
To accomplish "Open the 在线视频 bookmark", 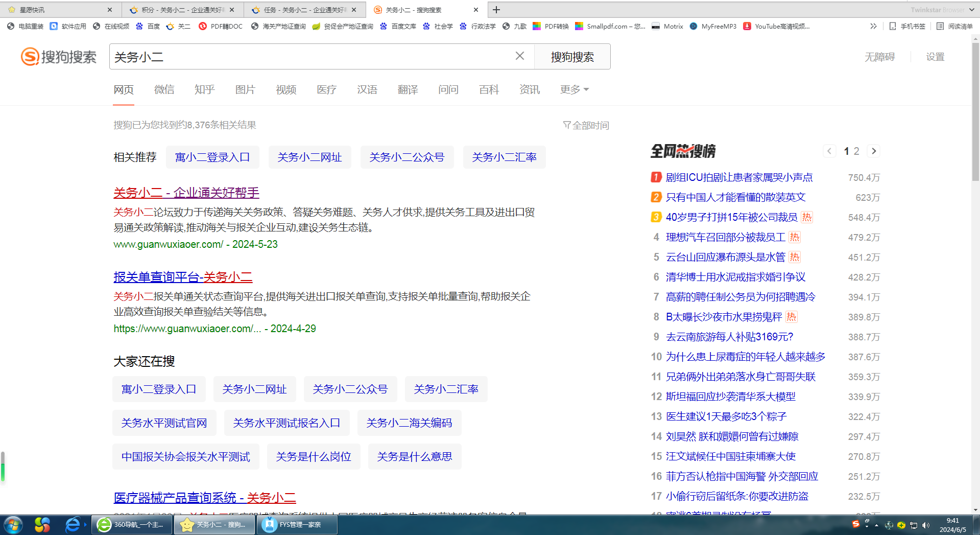I will point(111,26).
